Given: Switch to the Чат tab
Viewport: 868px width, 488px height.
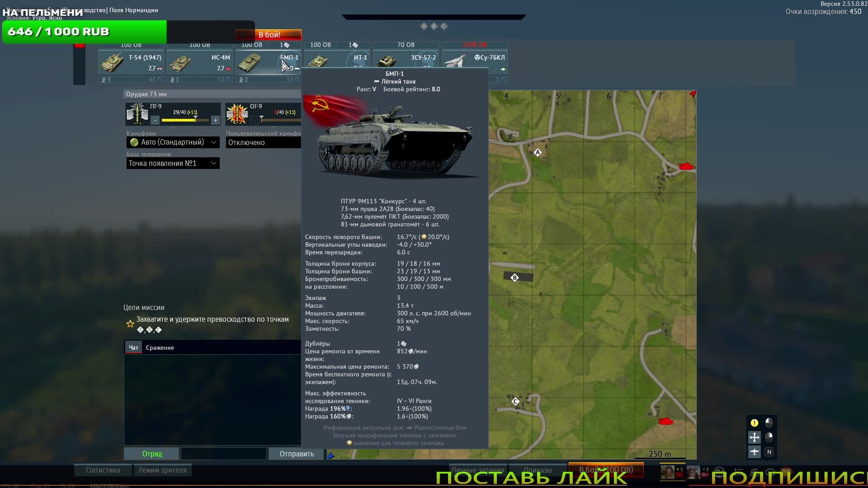Looking at the screenshot, I should click(133, 347).
